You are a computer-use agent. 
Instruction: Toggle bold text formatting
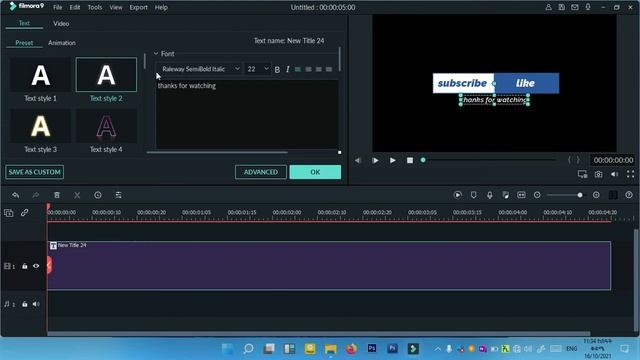click(x=277, y=69)
